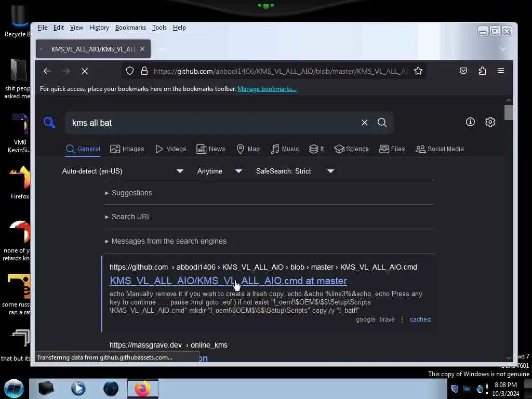
Task: Click the Manage bookmarks link
Action: pyautogui.click(x=267, y=89)
